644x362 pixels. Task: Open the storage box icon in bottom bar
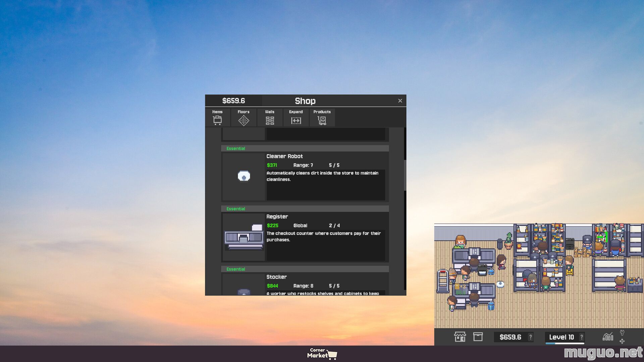(478, 337)
